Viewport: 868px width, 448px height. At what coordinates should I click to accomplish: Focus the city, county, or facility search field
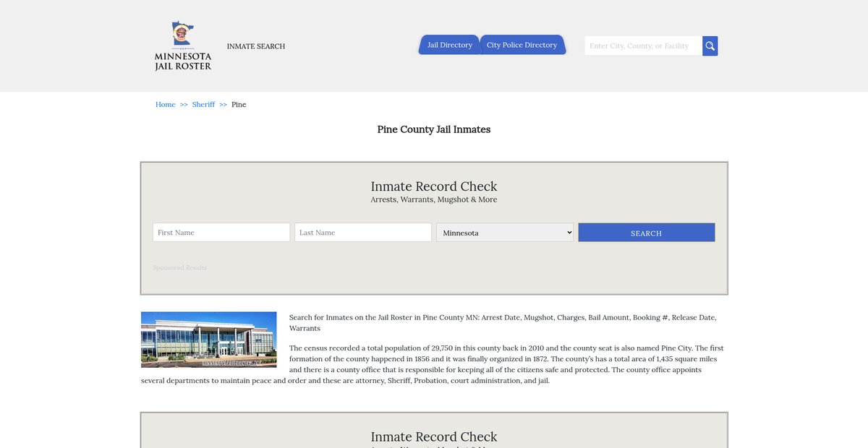click(x=642, y=46)
